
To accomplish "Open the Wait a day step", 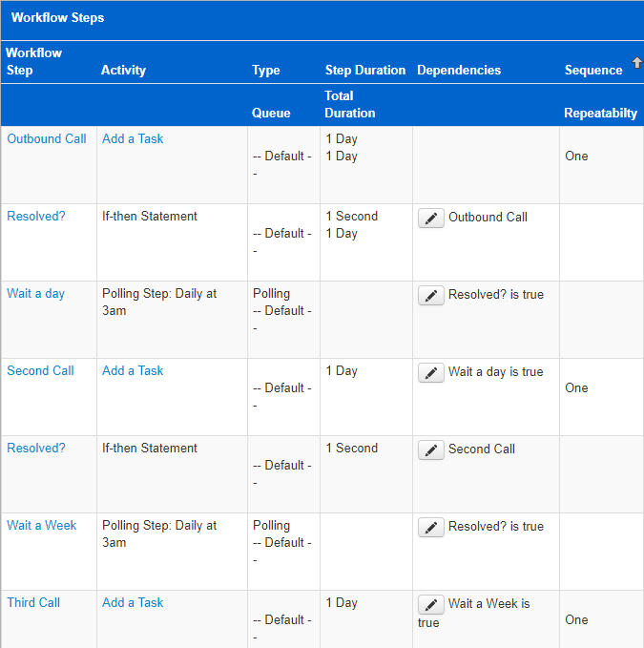I will click(36, 293).
